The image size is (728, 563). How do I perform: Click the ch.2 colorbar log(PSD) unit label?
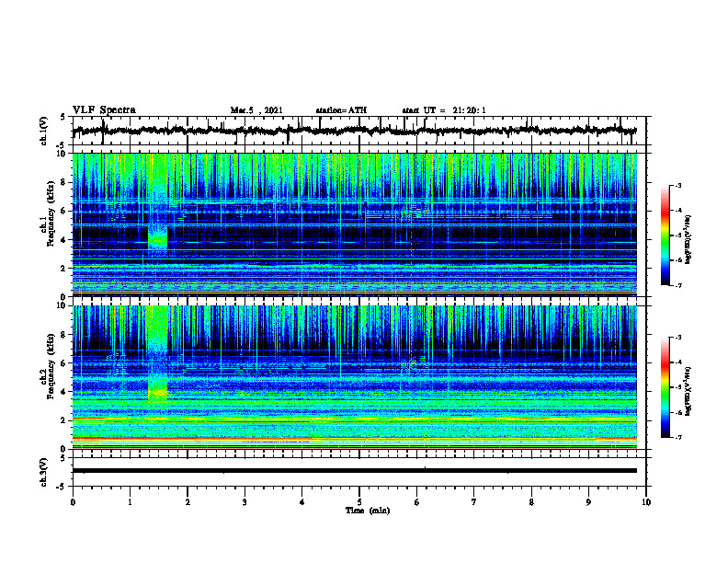point(688,392)
